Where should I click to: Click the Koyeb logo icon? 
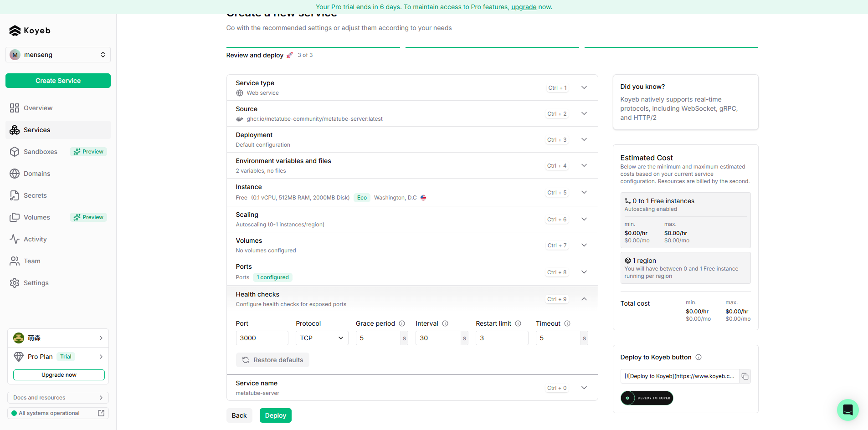tap(15, 31)
